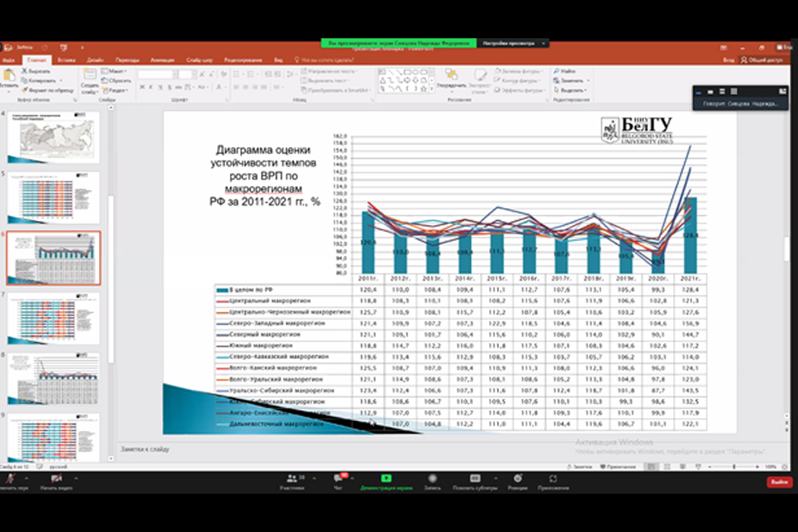The image size is (798, 532).
Task: Open the Zoom chat panel
Action: (x=338, y=478)
